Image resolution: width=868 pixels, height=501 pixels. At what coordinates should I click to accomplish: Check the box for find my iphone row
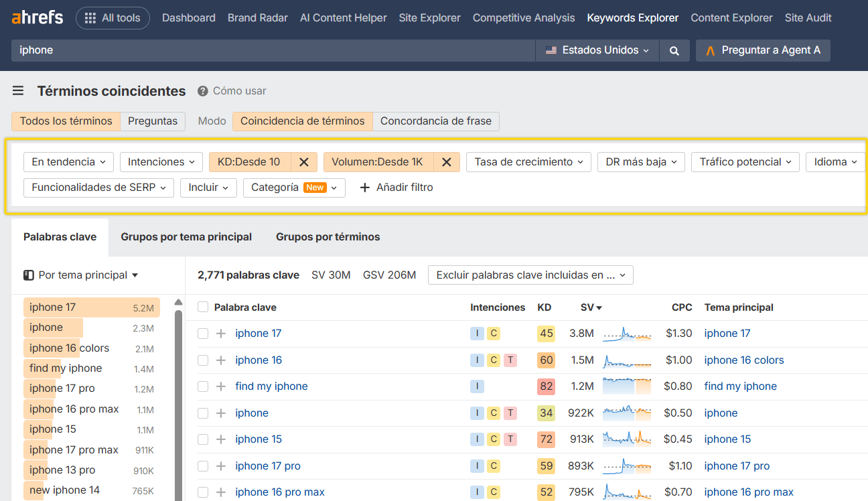pyautogui.click(x=203, y=386)
